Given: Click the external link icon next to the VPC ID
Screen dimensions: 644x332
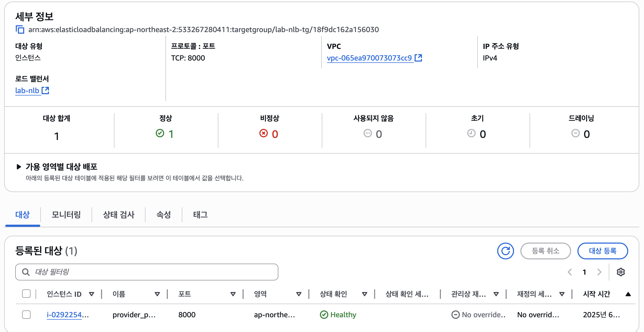Looking at the screenshot, I should pos(418,58).
